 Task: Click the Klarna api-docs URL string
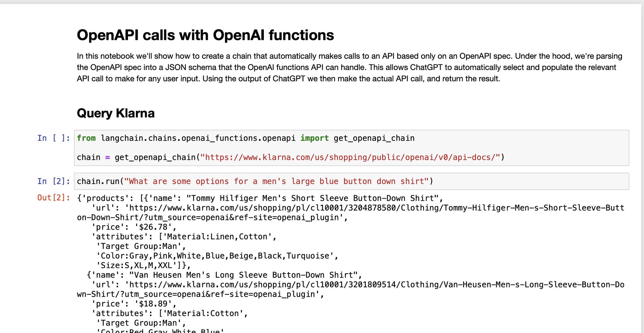click(350, 157)
